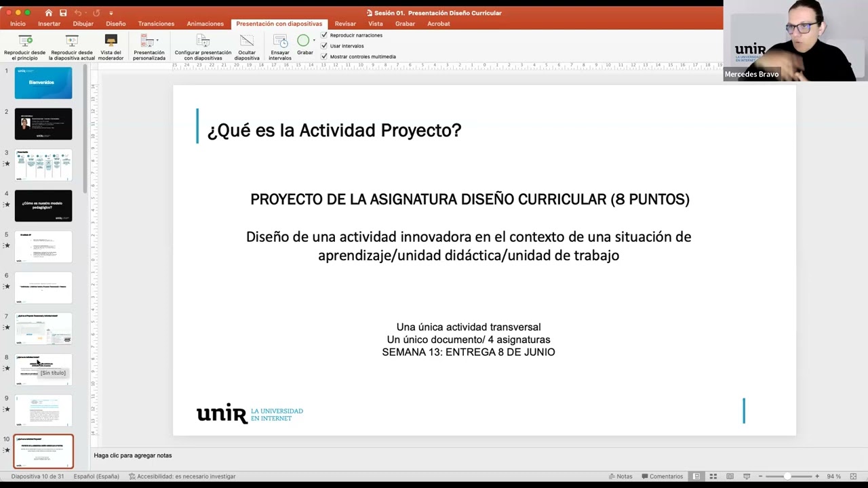Screen dimensions: 868x488
Task: Open Vista del moderador presenter view
Action: [x=111, y=47]
